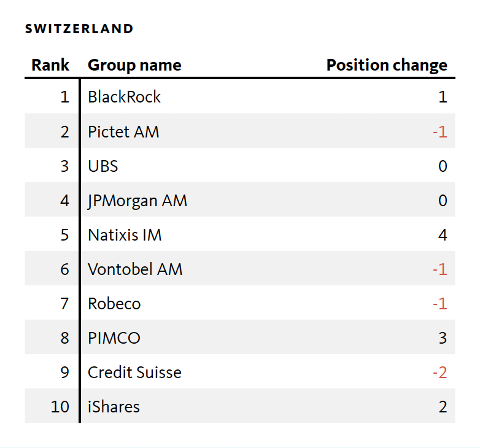Select the Vontobel AM entry
480x448 pixels.
pos(135,269)
